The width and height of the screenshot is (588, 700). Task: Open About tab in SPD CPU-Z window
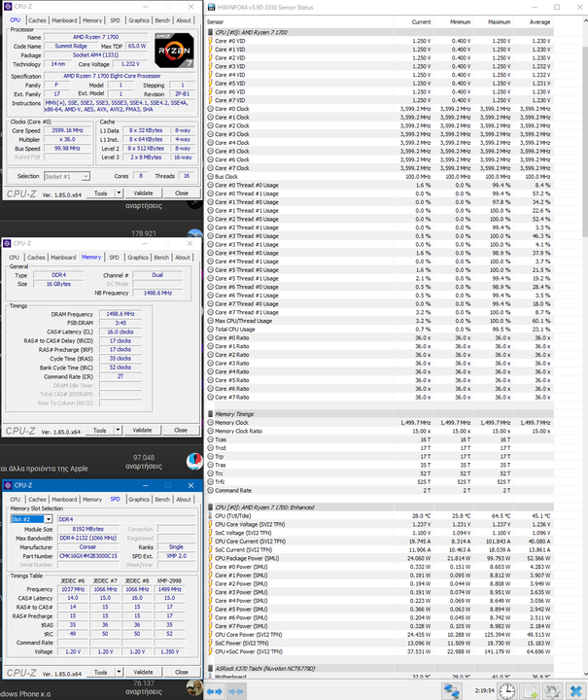[184, 500]
